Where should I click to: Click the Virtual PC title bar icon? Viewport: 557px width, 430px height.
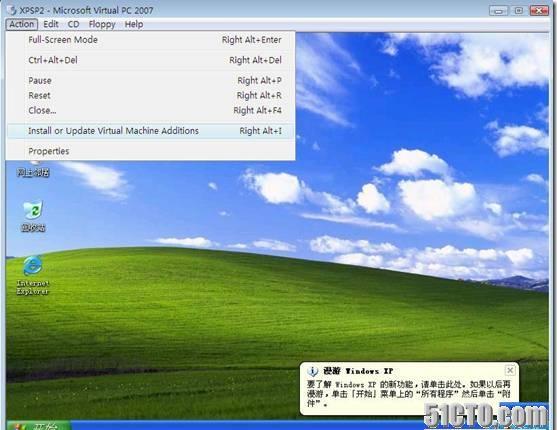12,10
